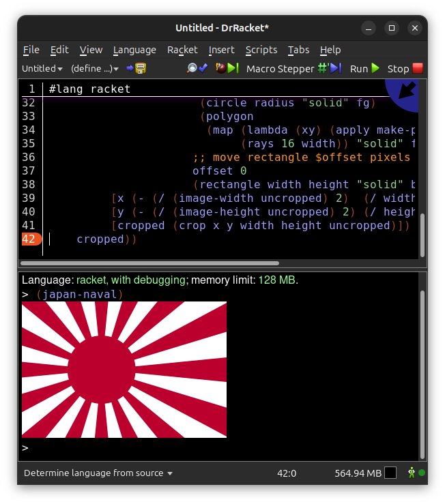
Task: Click the definitions horizontal scrollbar
Action: click(149, 263)
